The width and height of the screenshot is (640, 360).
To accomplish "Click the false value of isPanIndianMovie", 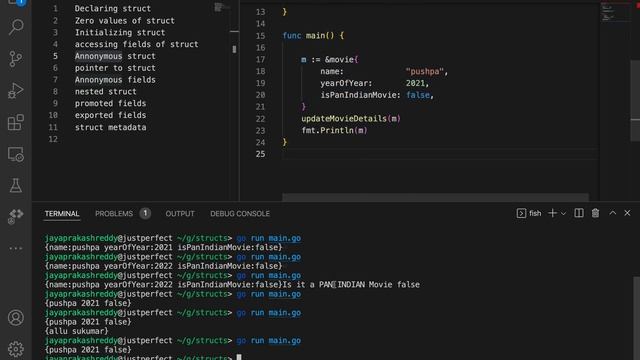I will click(x=418, y=95).
